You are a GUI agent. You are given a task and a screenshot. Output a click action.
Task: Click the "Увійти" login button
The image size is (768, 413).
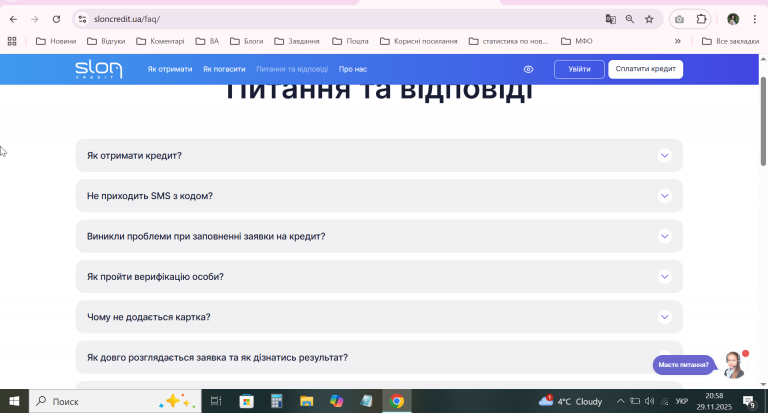tap(579, 69)
